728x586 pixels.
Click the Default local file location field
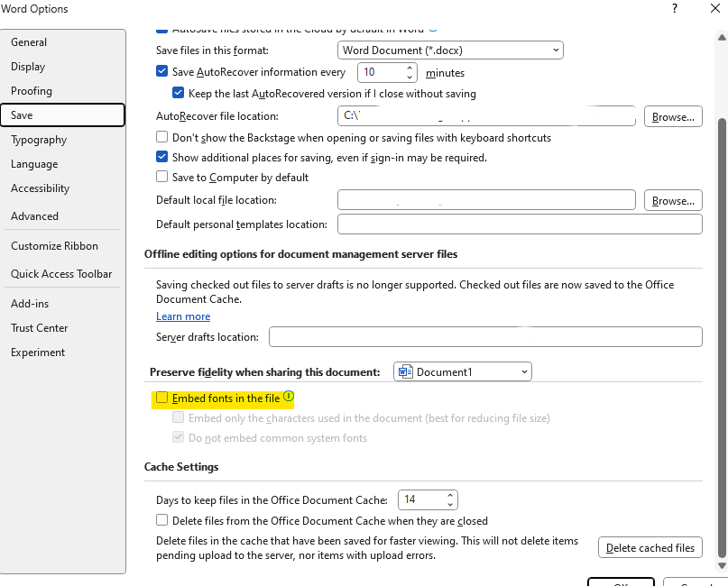486,200
